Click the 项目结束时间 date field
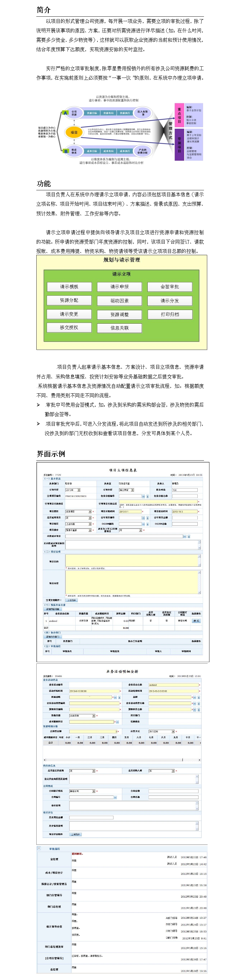 click(185, 511)
